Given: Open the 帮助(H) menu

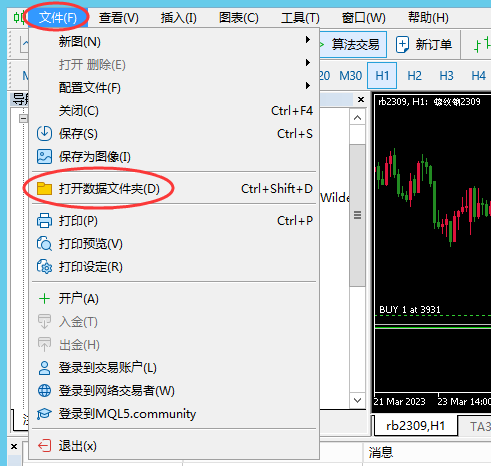Looking at the screenshot, I should (428, 17).
